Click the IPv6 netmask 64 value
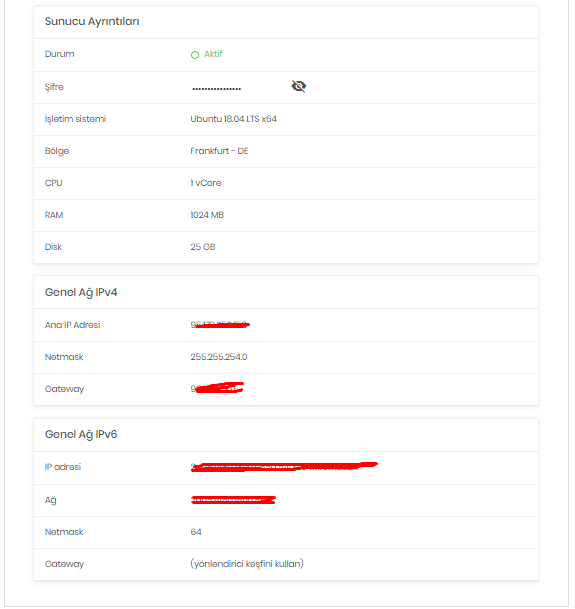575x609 pixels. [196, 532]
